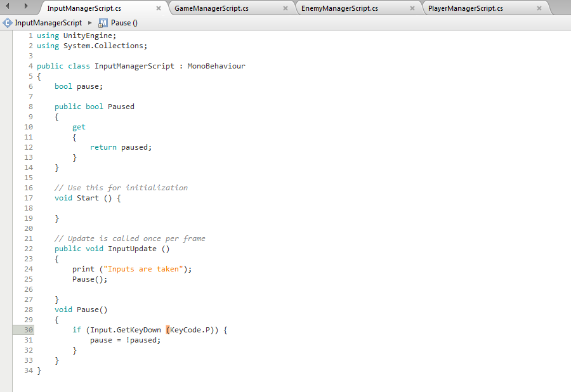Click the 'Pause();' call on line 25

90,279
